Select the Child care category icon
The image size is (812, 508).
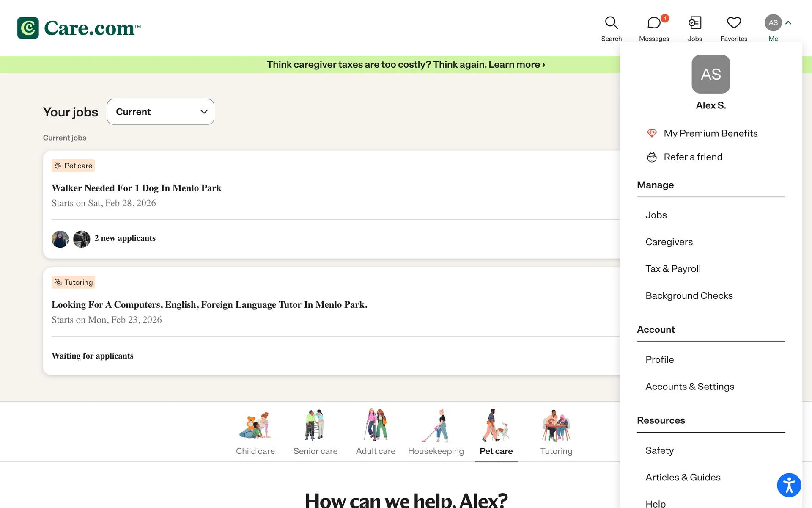pos(255,425)
